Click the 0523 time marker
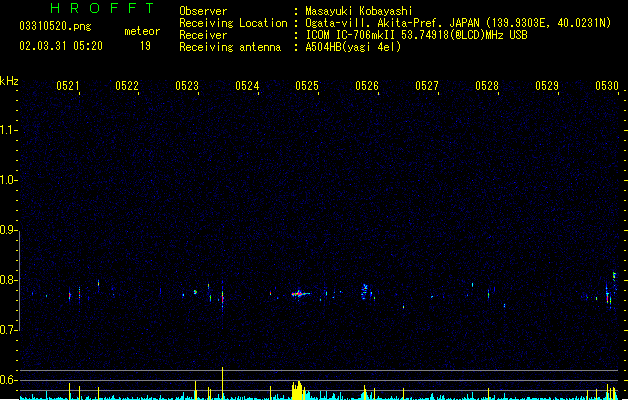The image size is (629, 400). (x=187, y=85)
